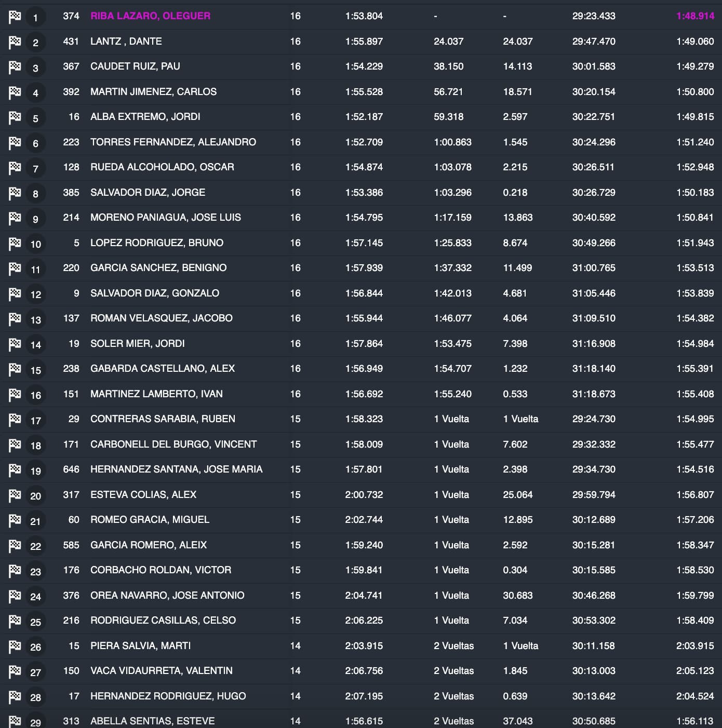722x728 pixels.
Task: Click the checkered flag at position 26
Action: (x=15, y=646)
